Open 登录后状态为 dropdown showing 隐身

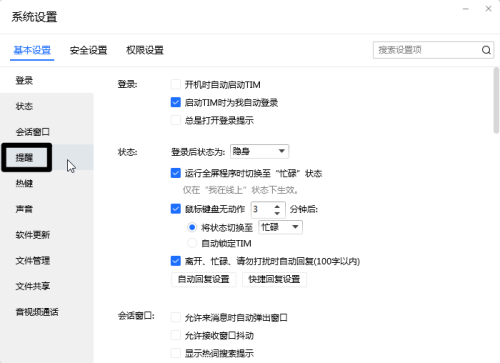tap(259, 151)
